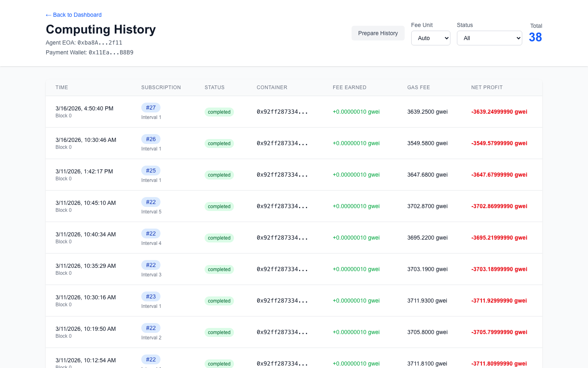Click completed status in #26 row
The height and width of the screenshot is (368, 588).
point(219,144)
